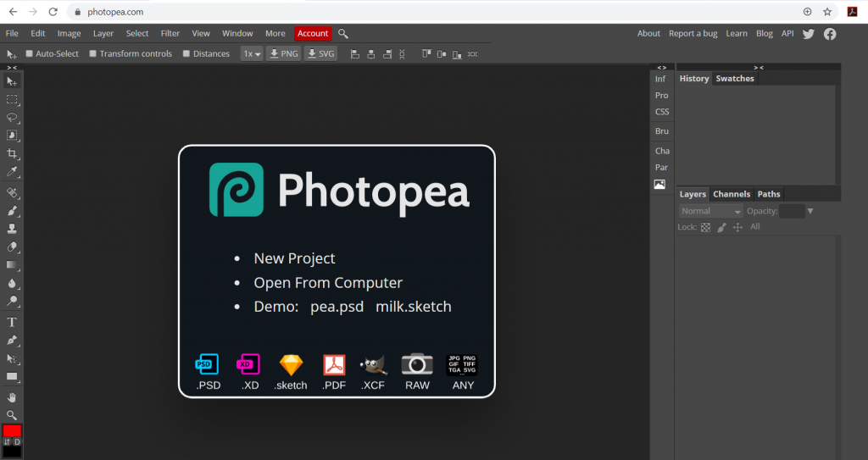868x460 pixels.
Task: Open the image panel icon in sidebar
Action: [x=659, y=185]
